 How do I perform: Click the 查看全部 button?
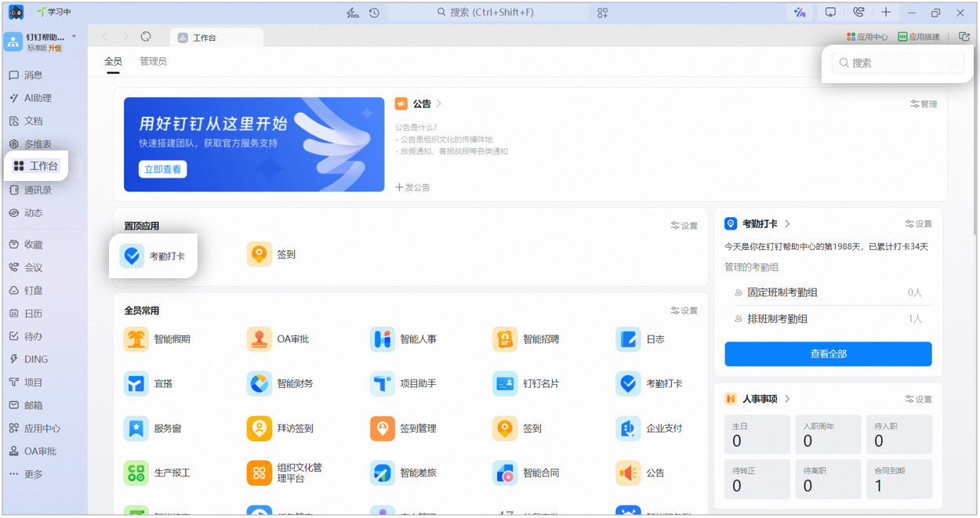828,354
